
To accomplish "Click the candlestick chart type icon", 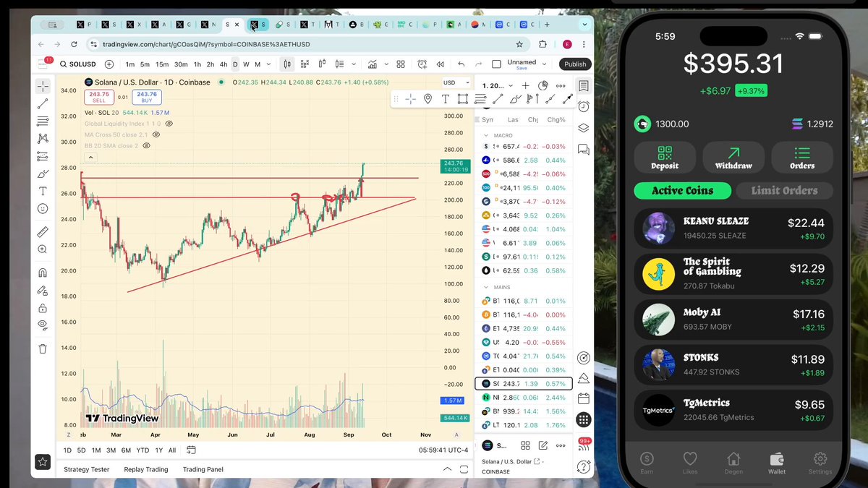I will [287, 64].
